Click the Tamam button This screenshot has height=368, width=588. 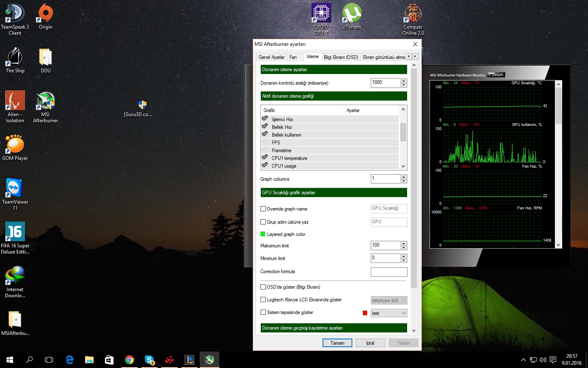click(337, 343)
